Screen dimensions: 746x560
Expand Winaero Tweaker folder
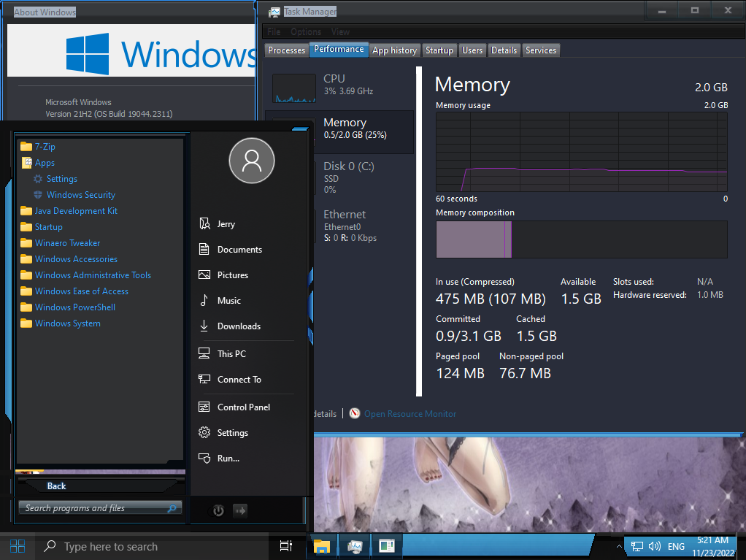(61, 243)
